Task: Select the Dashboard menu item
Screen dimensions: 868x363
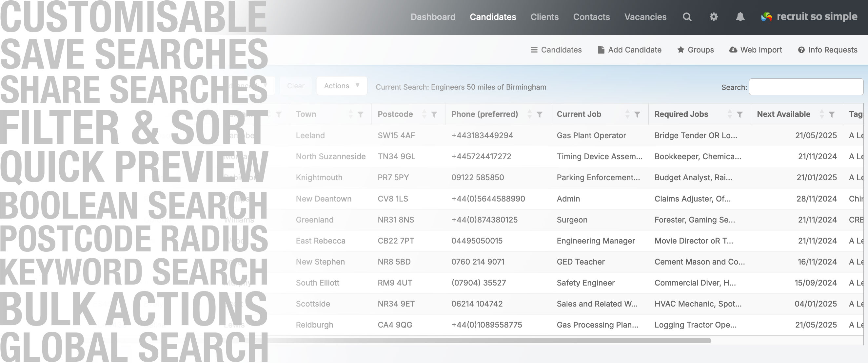Action: [433, 17]
